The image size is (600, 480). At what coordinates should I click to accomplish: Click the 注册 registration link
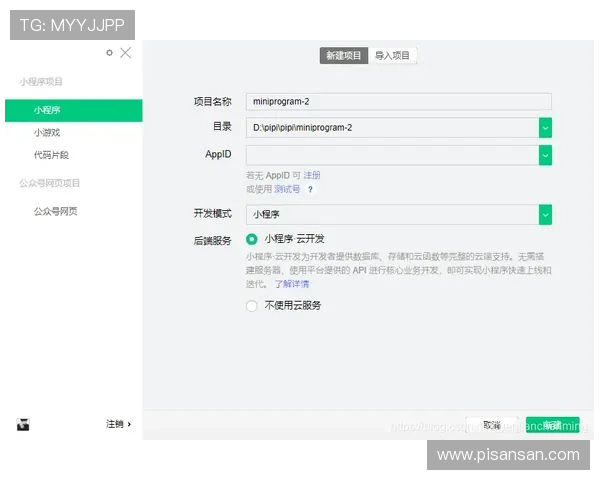(x=312, y=175)
